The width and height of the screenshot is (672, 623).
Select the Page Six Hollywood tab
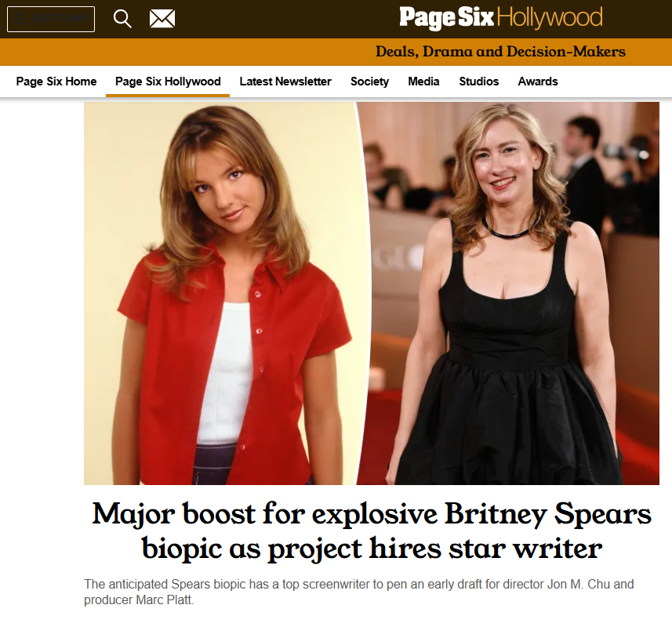click(x=168, y=81)
